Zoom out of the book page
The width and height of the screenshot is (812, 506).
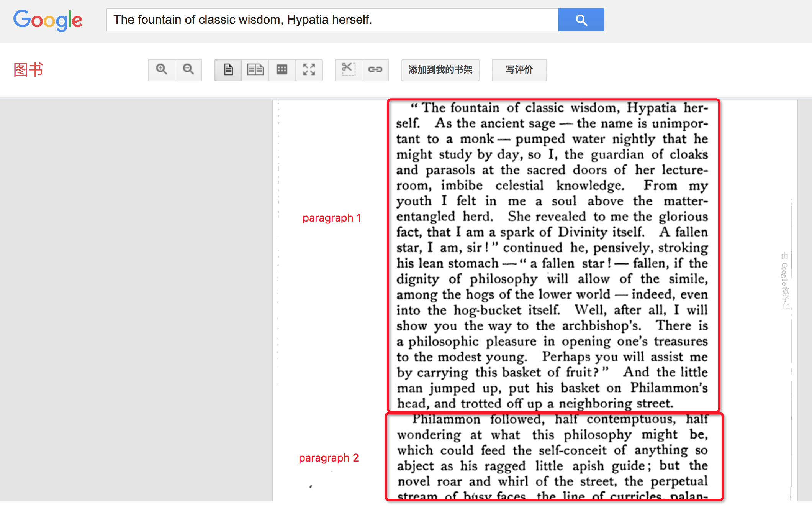click(188, 70)
